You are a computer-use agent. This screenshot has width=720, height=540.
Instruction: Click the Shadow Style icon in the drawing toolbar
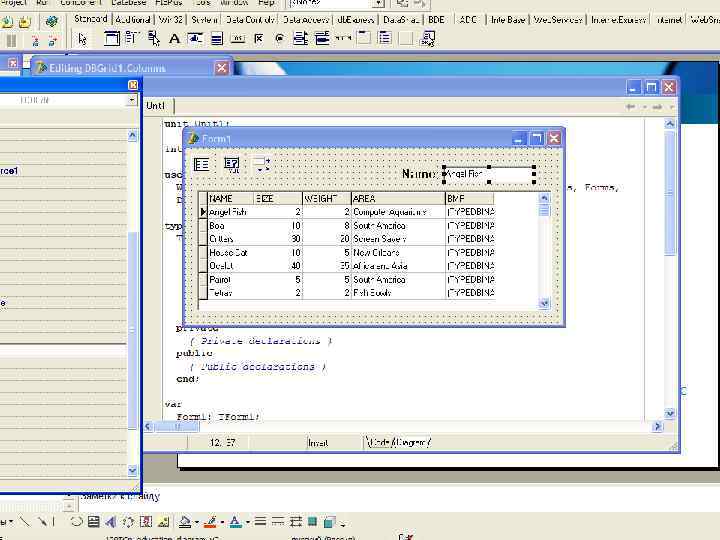(312, 522)
